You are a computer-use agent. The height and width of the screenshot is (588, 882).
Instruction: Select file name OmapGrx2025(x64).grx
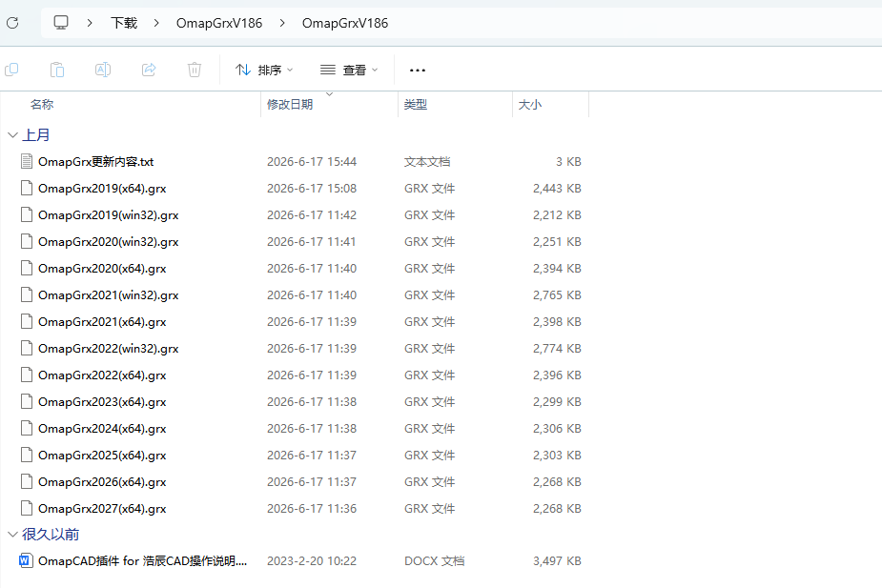pyautogui.click(x=102, y=456)
